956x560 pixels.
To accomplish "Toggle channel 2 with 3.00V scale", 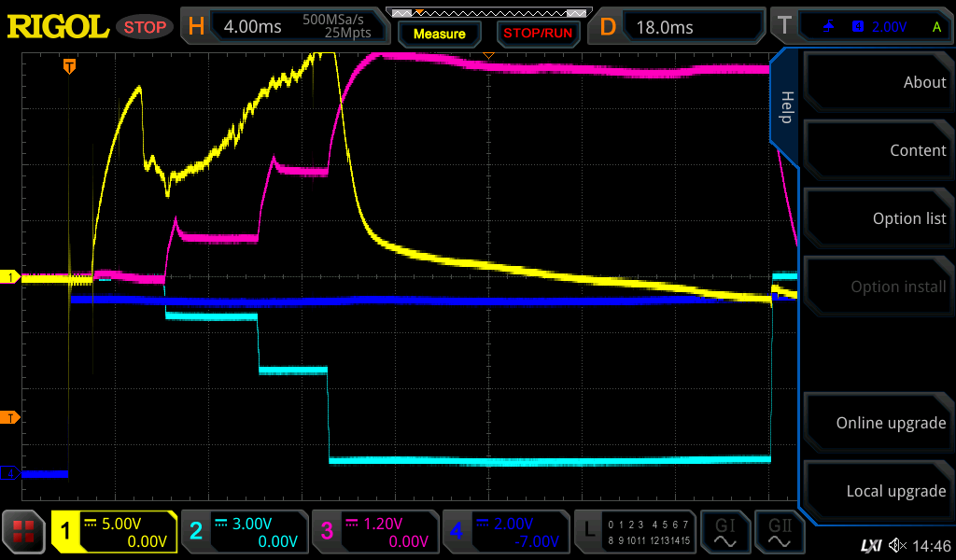I will 244,532.
